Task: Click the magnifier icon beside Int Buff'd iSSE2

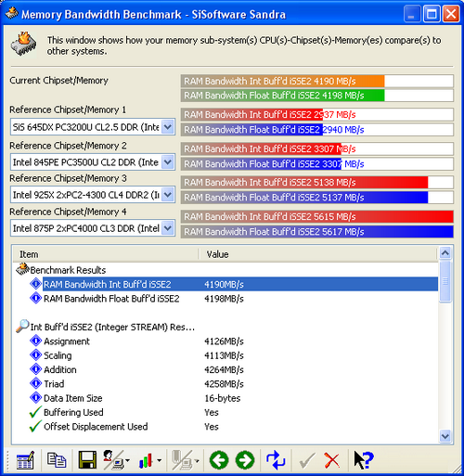Action: coord(22,327)
